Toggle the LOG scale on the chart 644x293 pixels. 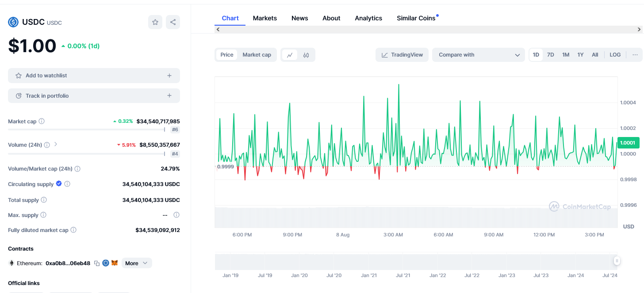[615, 55]
